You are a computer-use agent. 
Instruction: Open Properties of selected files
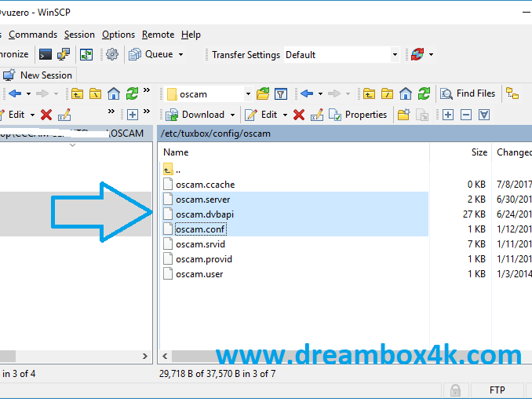358,115
